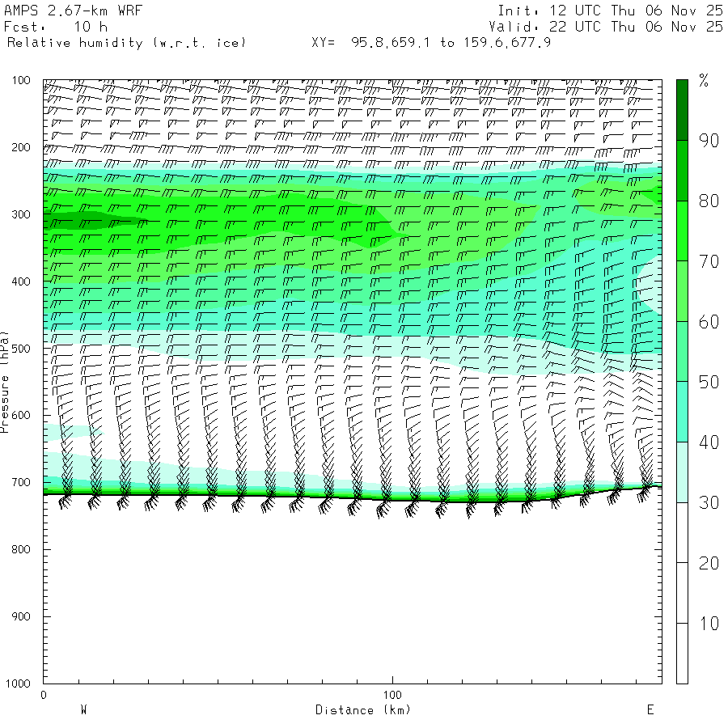Click the 'AMPS 2.67-km WRF' title text
Image resolution: width=728 pixels, height=728 pixels.
coord(73,11)
